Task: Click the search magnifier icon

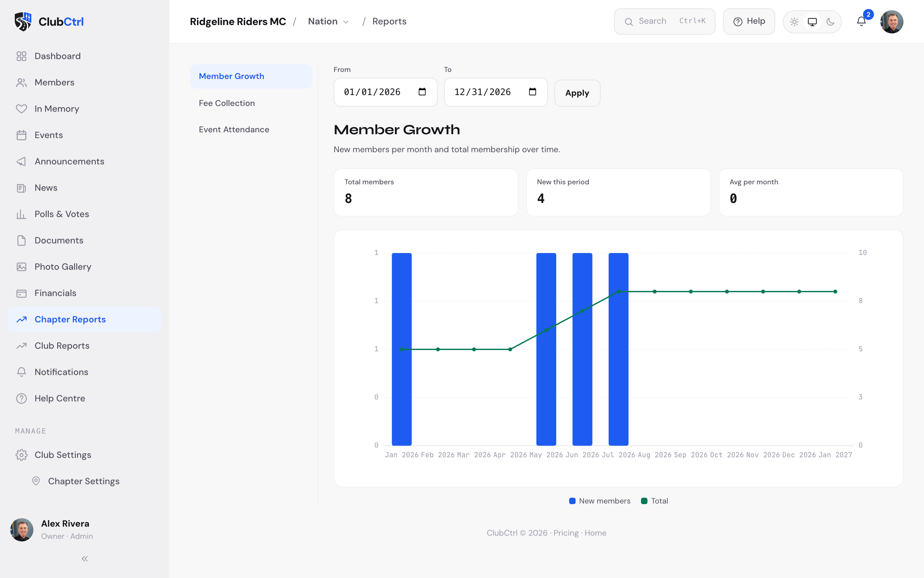Action: point(629,22)
